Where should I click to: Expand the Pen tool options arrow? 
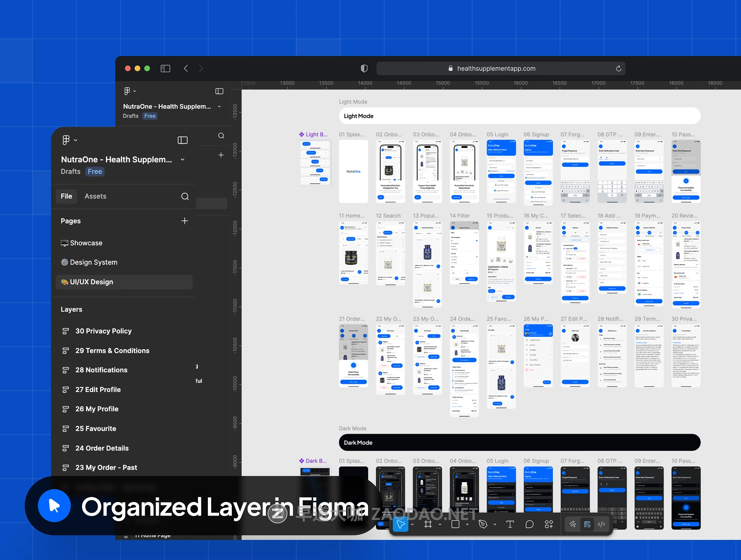[494, 525]
